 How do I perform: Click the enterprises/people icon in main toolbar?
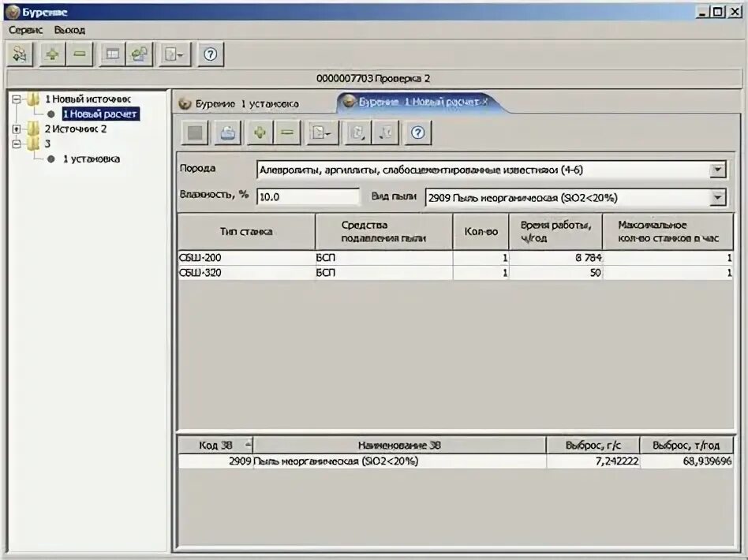(x=20, y=54)
